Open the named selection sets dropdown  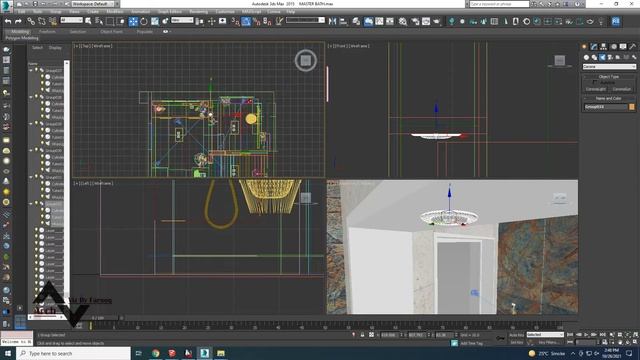(305, 20)
